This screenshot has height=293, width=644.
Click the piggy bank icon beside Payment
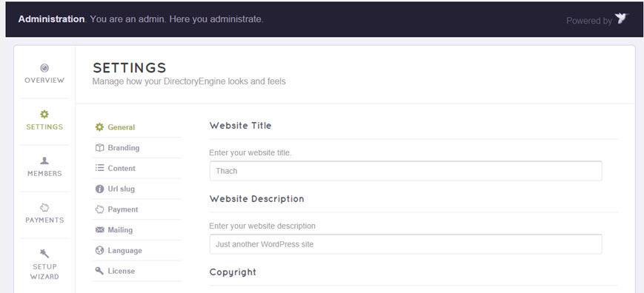(x=99, y=209)
